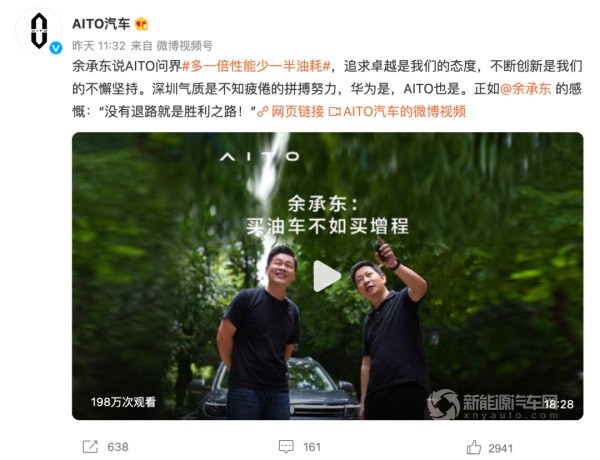Open the @余承东 mention
This screenshot has width=600, height=460.
525,89
